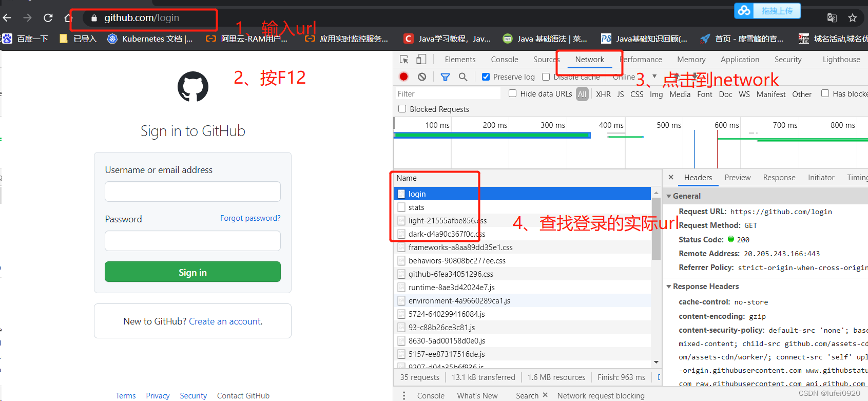
Task: Collapse the Response Headers section
Action: 669,287
